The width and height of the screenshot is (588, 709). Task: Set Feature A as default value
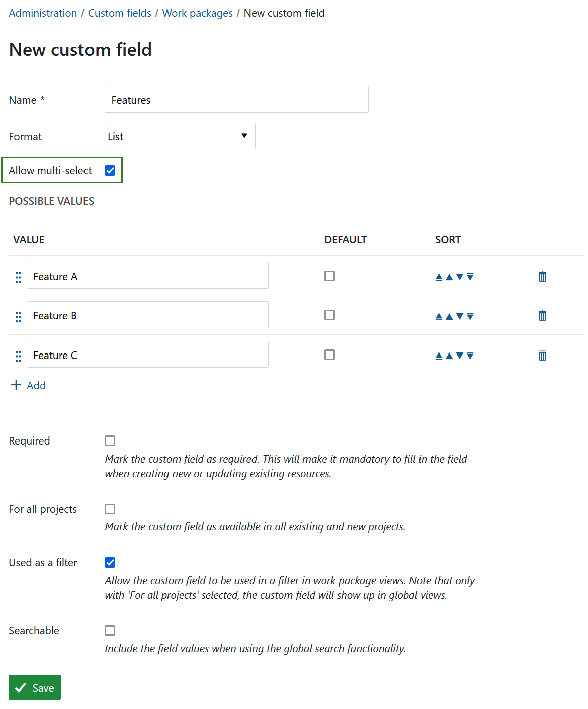pyautogui.click(x=330, y=276)
